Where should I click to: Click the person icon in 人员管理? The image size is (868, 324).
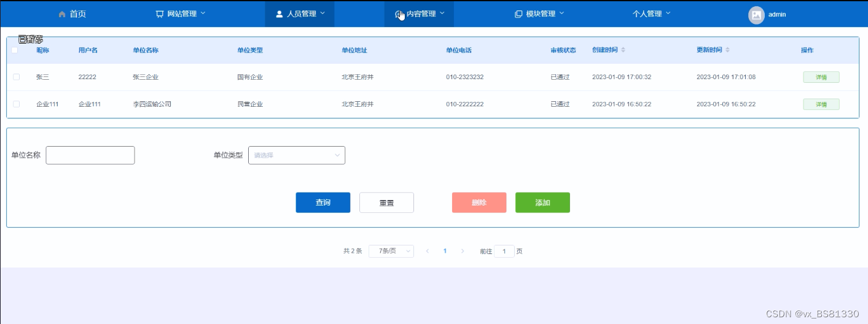[x=279, y=13]
